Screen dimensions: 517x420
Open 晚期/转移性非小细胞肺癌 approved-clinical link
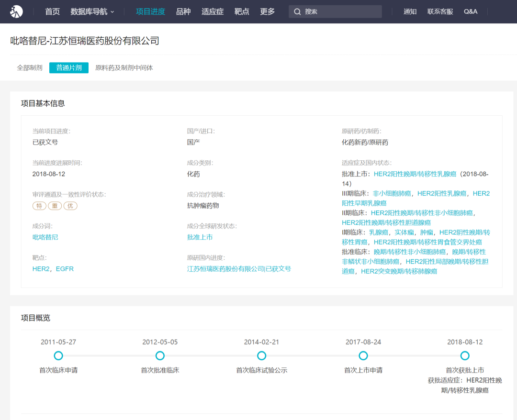[409, 252]
